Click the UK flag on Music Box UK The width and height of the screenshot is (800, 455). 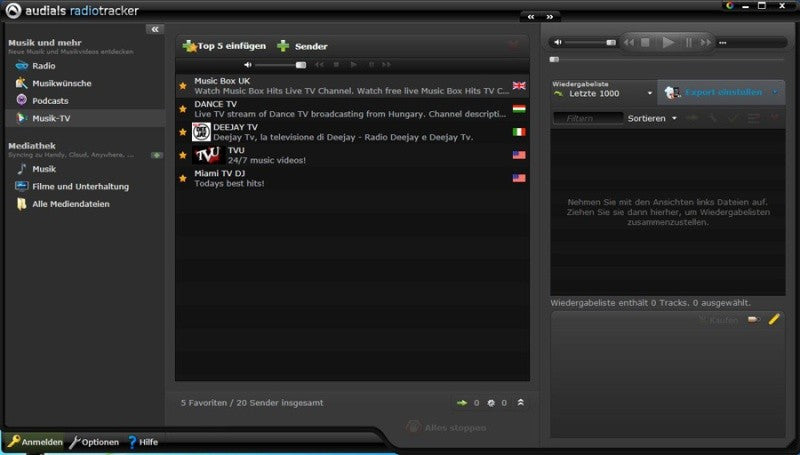tap(519, 86)
